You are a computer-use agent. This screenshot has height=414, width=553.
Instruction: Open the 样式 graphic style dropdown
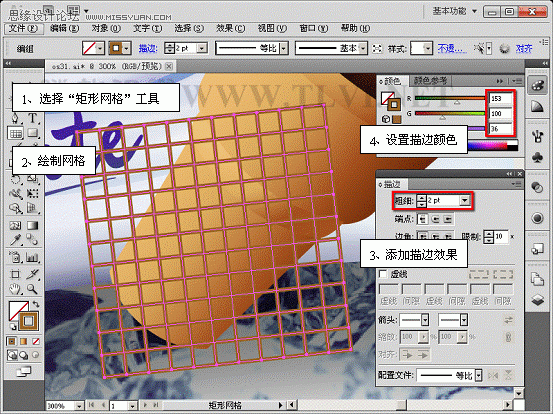(428, 48)
